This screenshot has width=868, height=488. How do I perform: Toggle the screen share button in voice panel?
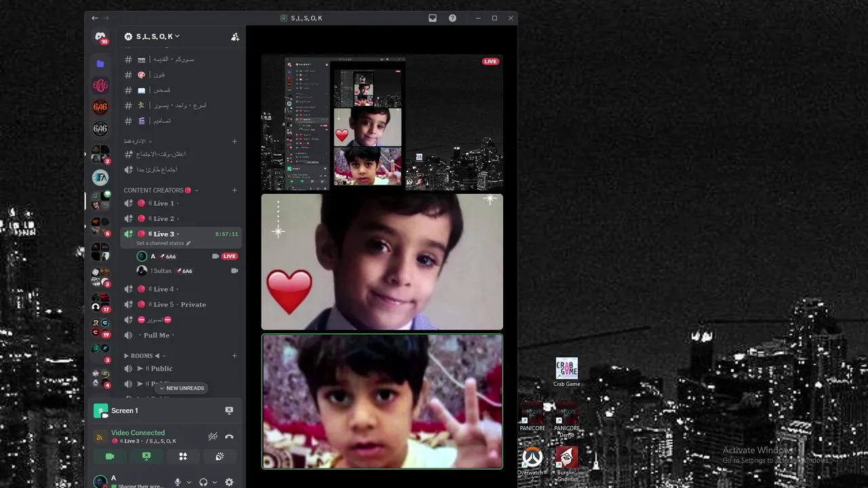pyautogui.click(x=146, y=456)
